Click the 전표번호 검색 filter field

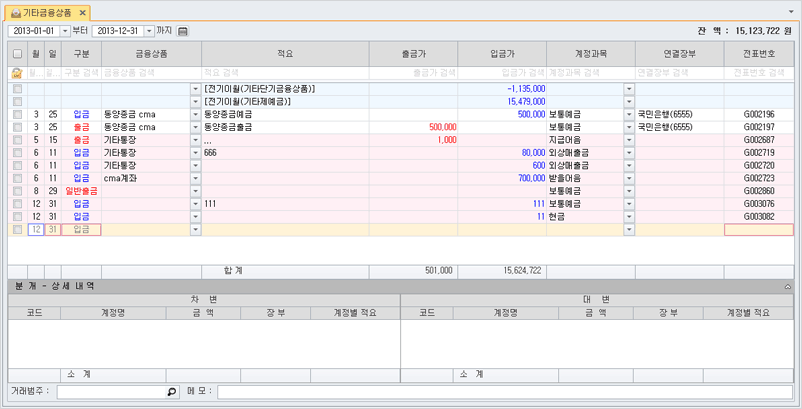(759, 73)
